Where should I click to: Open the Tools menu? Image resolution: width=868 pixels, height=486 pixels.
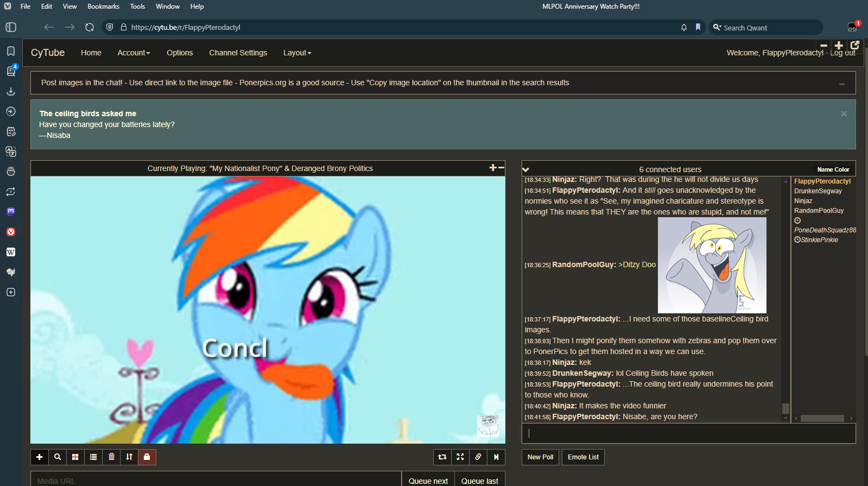click(x=137, y=7)
